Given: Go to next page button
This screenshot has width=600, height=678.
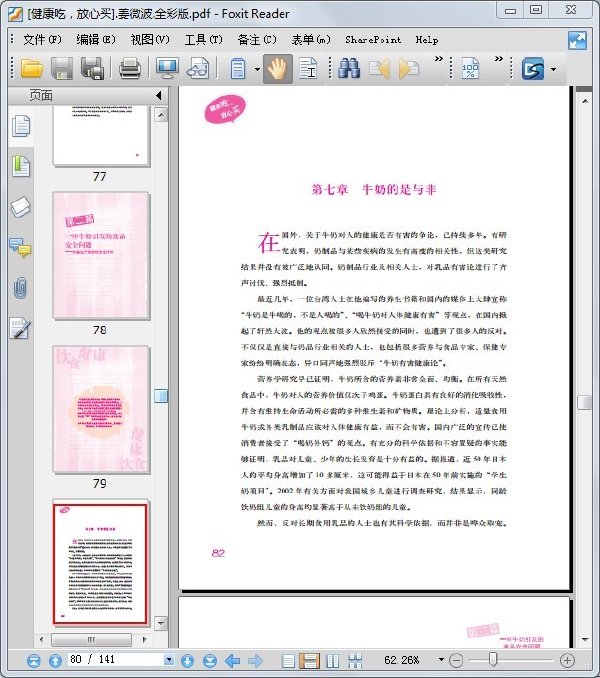Looking at the screenshot, I should [x=188, y=660].
